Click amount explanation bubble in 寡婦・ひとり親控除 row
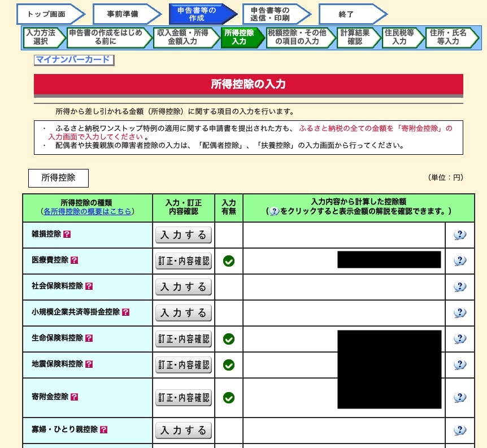This screenshot has width=487, height=448. [x=460, y=430]
